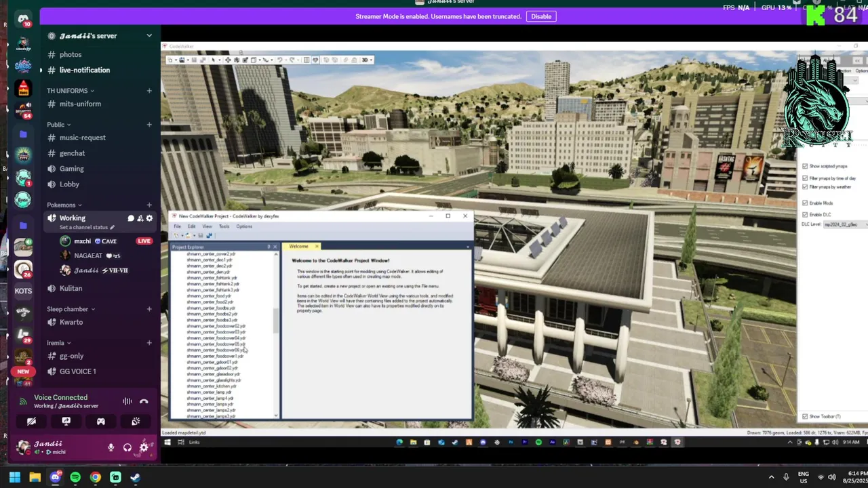
Task: Toggle Enable DLC checkbox
Action: [805, 214]
